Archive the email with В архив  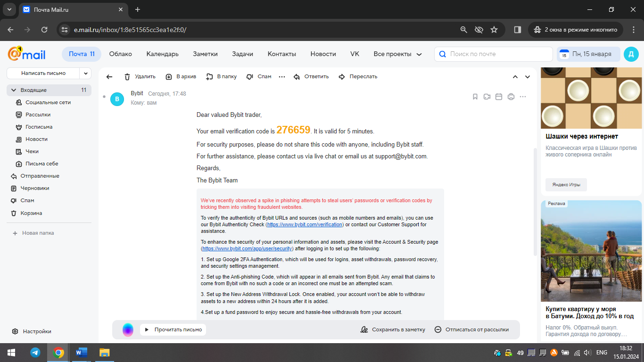coord(181,76)
